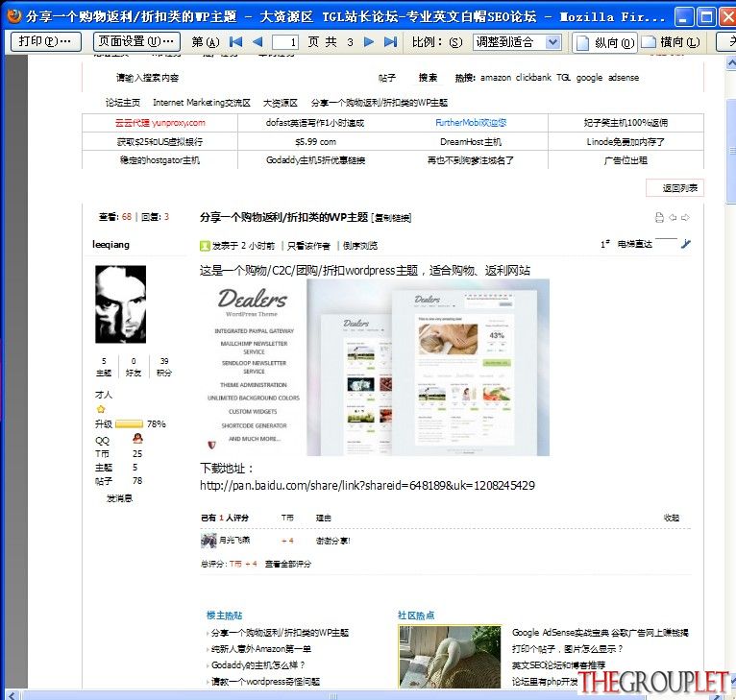Click the 升级 78% progress bar

[x=129, y=424]
